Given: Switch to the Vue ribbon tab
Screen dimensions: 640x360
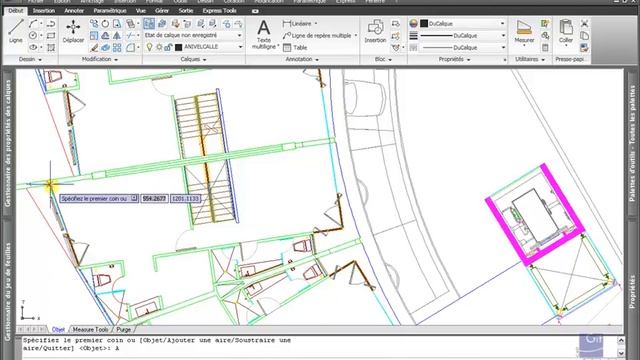Looking at the screenshot, I should tap(140, 11).
